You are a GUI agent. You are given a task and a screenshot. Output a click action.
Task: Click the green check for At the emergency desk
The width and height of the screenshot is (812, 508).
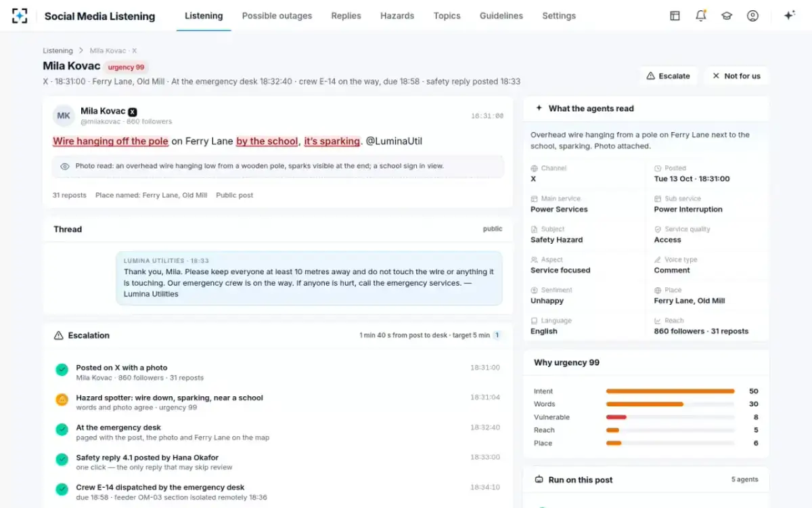click(62, 429)
